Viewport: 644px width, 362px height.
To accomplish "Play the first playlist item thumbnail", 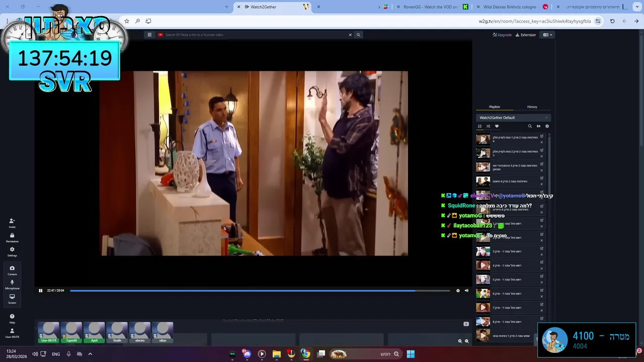I will [x=483, y=139].
